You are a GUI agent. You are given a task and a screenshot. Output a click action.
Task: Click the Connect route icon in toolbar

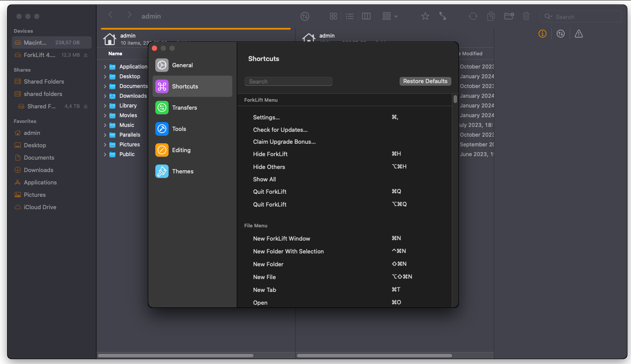[442, 16]
